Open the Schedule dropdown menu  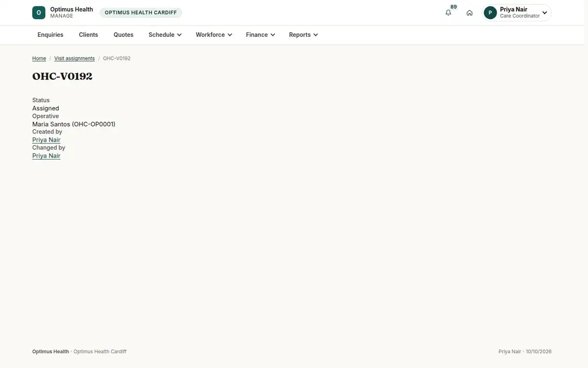(x=165, y=35)
